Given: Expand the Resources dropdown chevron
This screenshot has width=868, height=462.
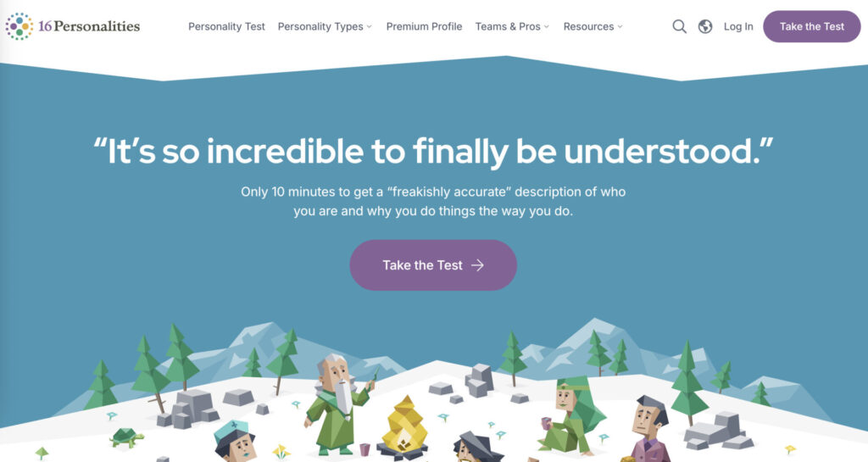Looking at the screenshot, I should tap(620, 26).
